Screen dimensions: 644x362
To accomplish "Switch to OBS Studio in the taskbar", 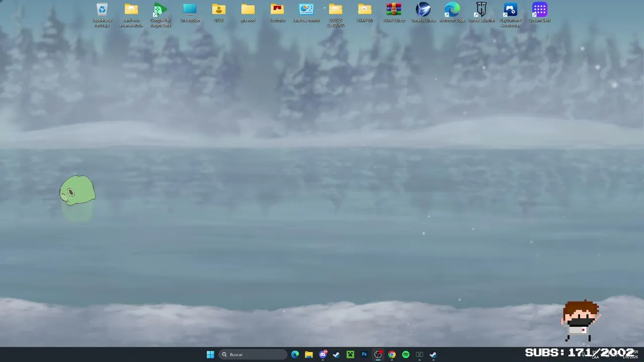I will [378, 354].
